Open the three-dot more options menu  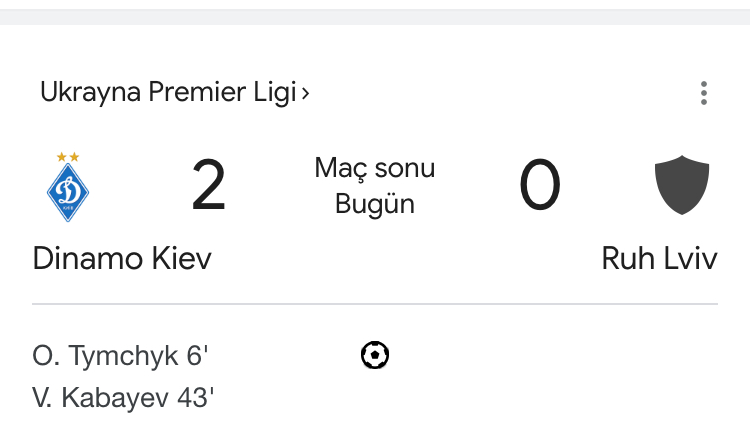click(704, 93)
